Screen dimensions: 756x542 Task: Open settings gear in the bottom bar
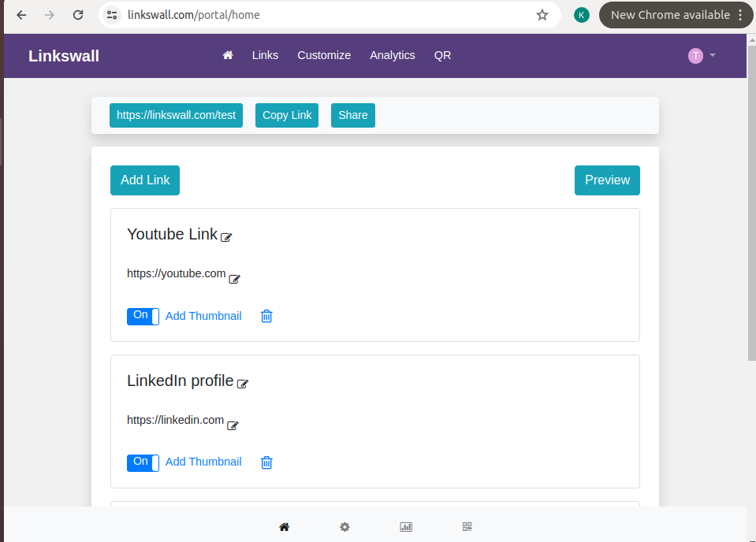click(x=344, y=527)
